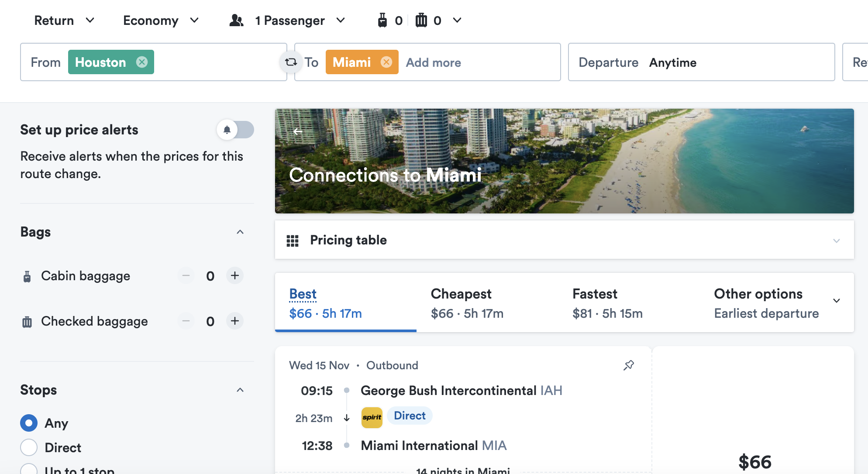Open the Economy cabin class dropdown

tap(161, 20)
